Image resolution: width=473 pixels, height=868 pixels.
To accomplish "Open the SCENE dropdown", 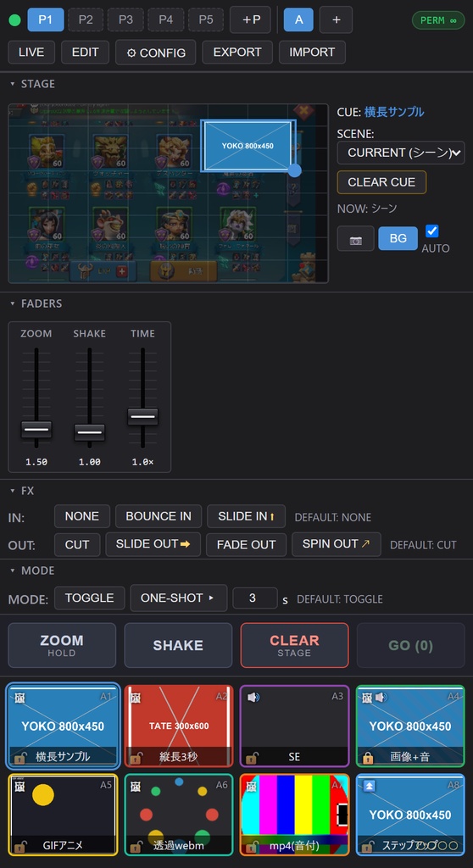I will pos(401,153).
